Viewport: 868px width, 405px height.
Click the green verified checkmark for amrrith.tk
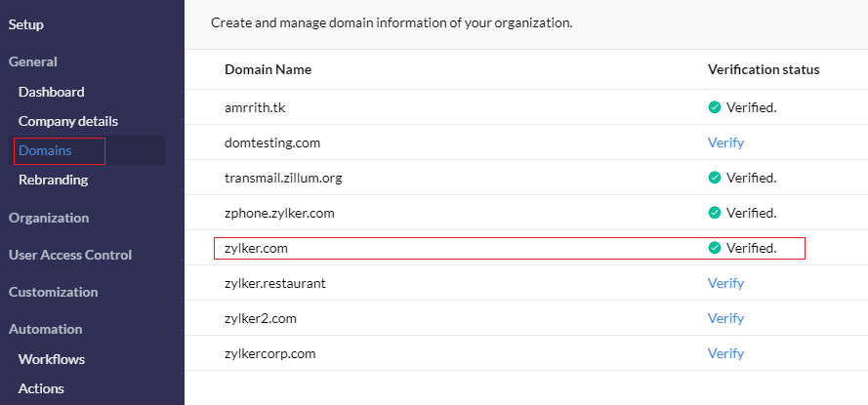(x=715, y=107)
